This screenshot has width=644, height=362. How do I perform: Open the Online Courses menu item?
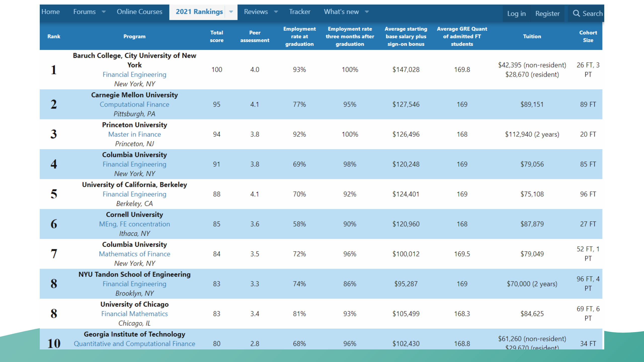[139, 12]
